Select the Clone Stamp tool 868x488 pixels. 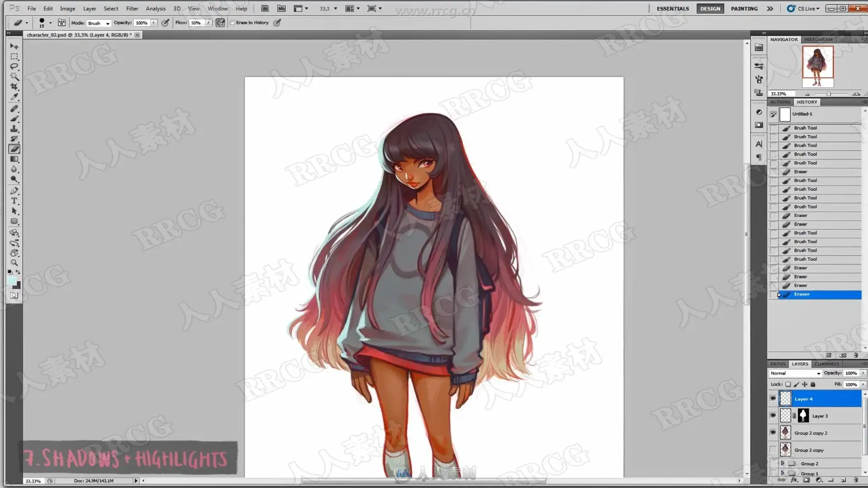click(14, 129)
